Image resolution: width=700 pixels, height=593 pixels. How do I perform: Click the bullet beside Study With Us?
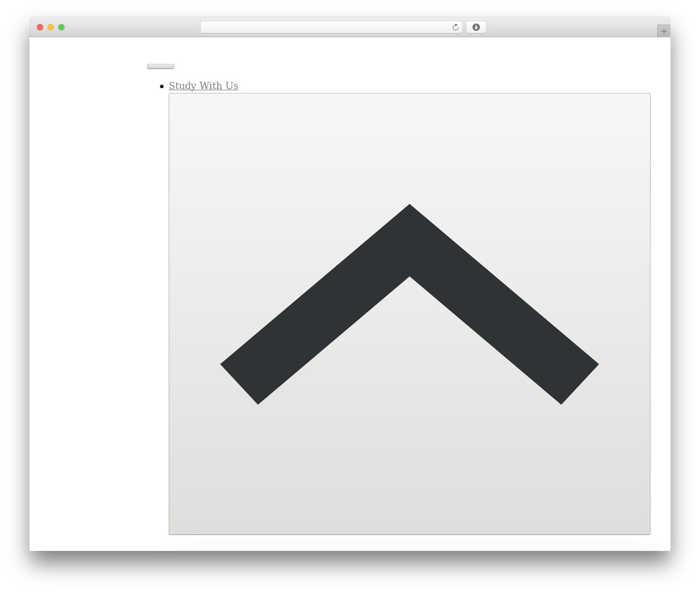pos(162,86)
